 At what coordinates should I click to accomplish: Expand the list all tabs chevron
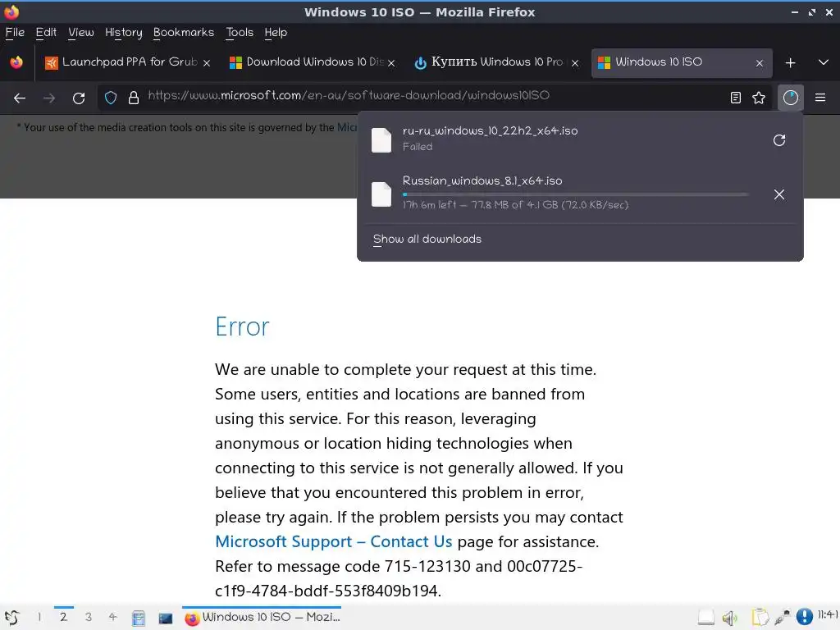tap(824, 62)
